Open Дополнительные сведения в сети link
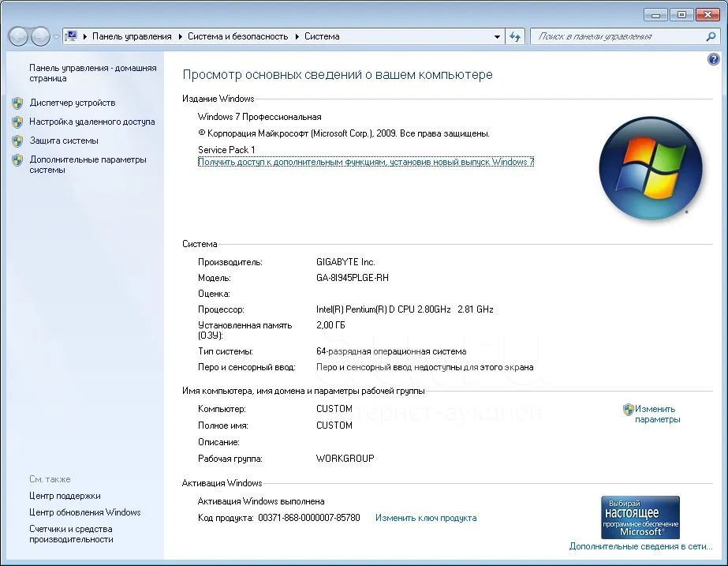This screenshot has width=728, height=566. (x=640, y=546)
